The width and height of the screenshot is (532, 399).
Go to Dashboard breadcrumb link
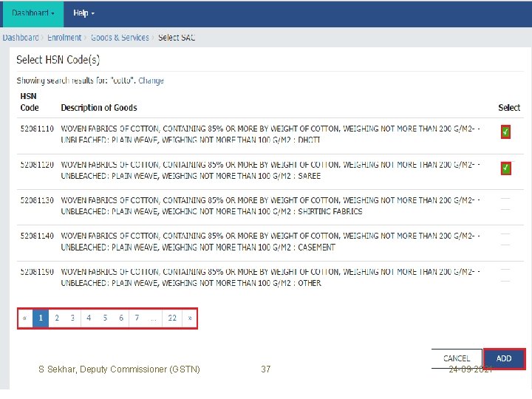pyautogui.click(x=21, y=38)
